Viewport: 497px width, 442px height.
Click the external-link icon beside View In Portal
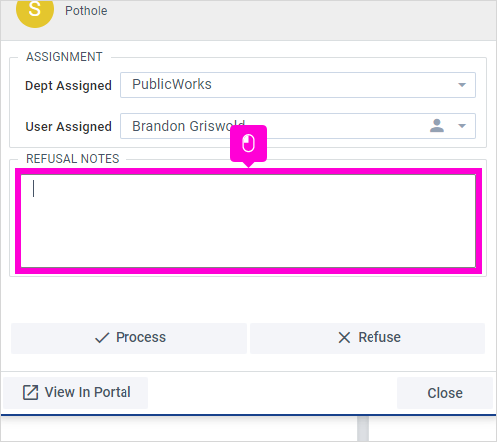tap(30, 392)
